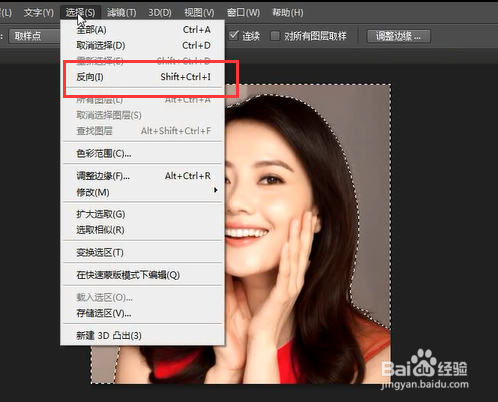Choose 扩大选取(G) grow selection
The height and width of the screenshot is (402, 498).
(x=143, y=214)
